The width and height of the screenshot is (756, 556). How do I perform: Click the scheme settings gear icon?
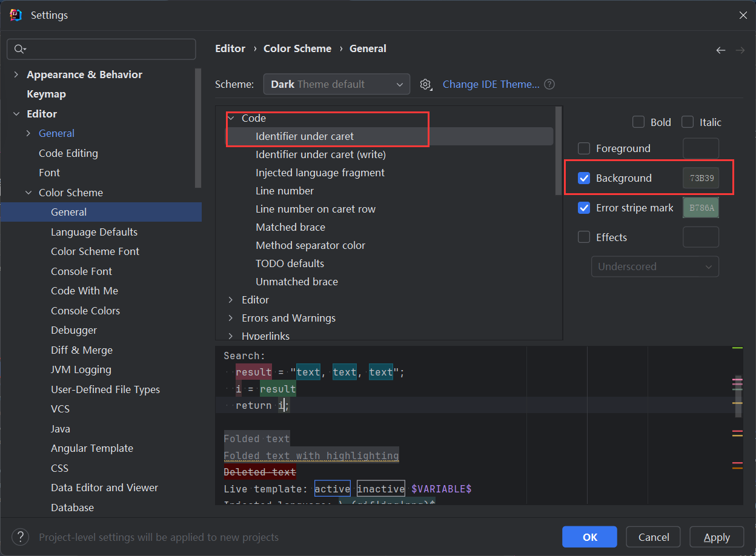coord(426,85)
